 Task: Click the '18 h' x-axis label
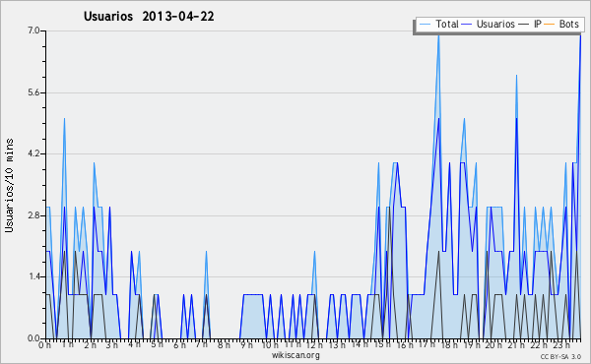449,345
